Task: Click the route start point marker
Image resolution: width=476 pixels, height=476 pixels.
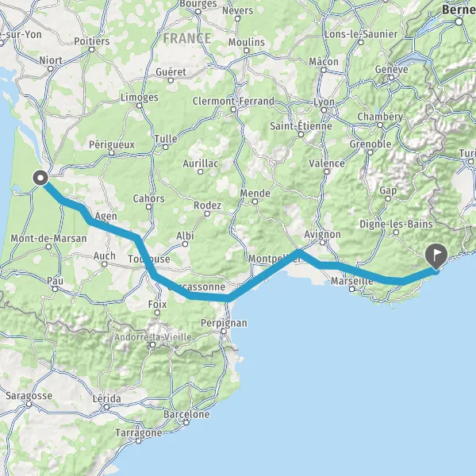Action: pyautogui.click(x=40, y=178)
